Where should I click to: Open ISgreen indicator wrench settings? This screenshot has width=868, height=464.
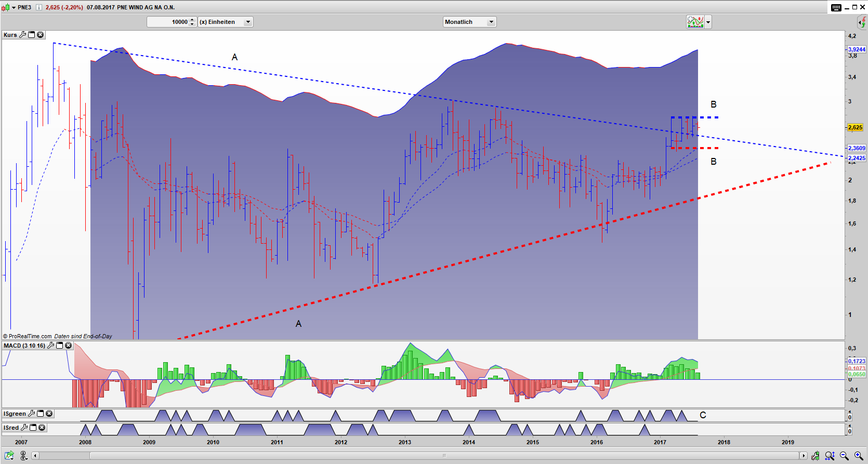[x=32, y=414]
